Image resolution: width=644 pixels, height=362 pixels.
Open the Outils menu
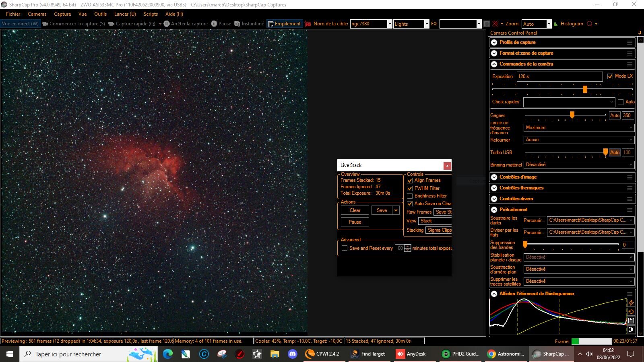pyautogui.click(x=100, y=14)
